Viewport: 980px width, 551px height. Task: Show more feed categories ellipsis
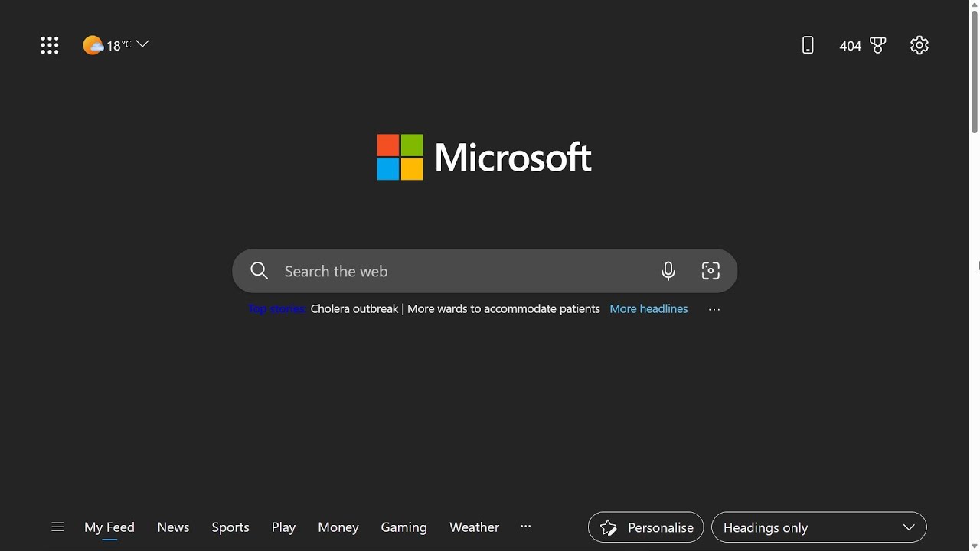[x=525, y=527]
